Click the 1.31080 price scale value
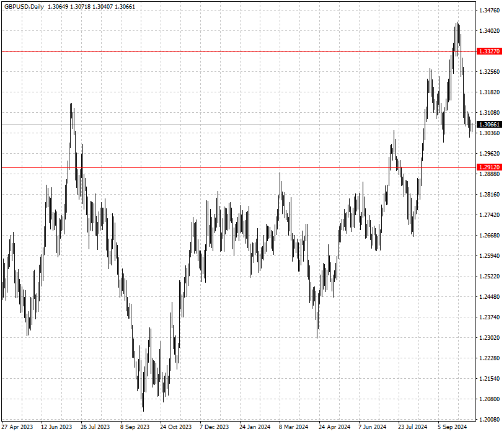Image resolution: width=504 pixels, height=434 pixels. (489, 112)
